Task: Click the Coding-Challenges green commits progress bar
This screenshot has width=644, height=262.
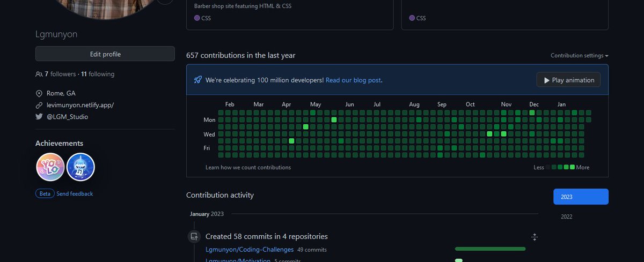Action: point(490,249)
